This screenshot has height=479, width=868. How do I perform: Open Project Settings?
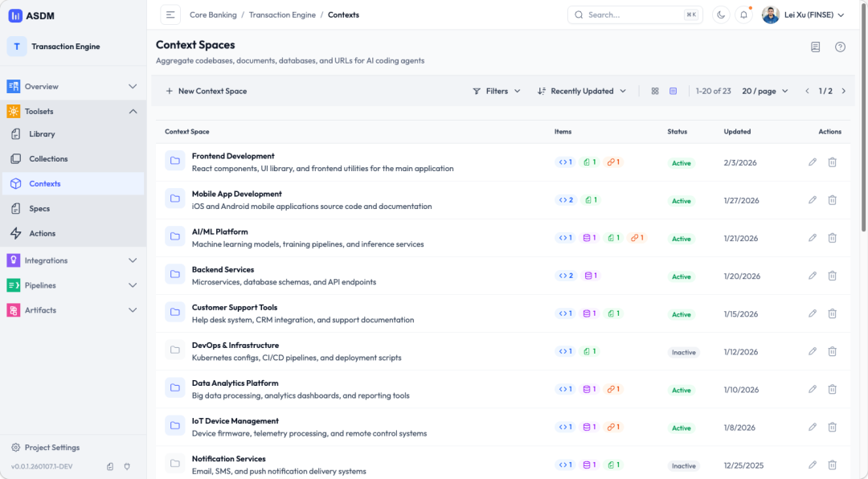pyautogui.click(x=46, y=448)
